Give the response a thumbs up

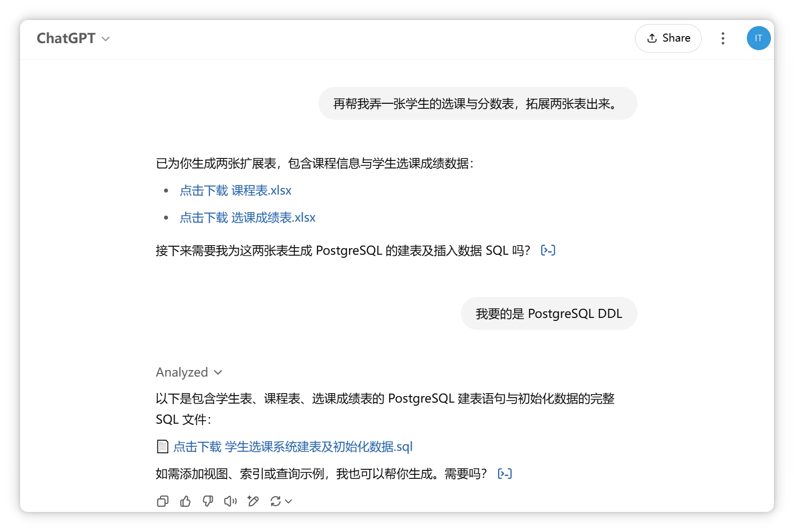point(185,501)
